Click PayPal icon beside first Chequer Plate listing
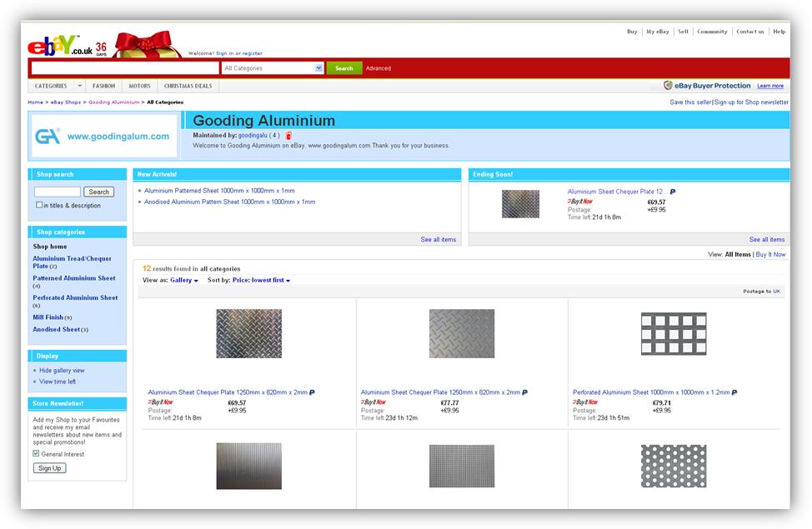Viewport: 812px width, 529px height. coord(312,392)
